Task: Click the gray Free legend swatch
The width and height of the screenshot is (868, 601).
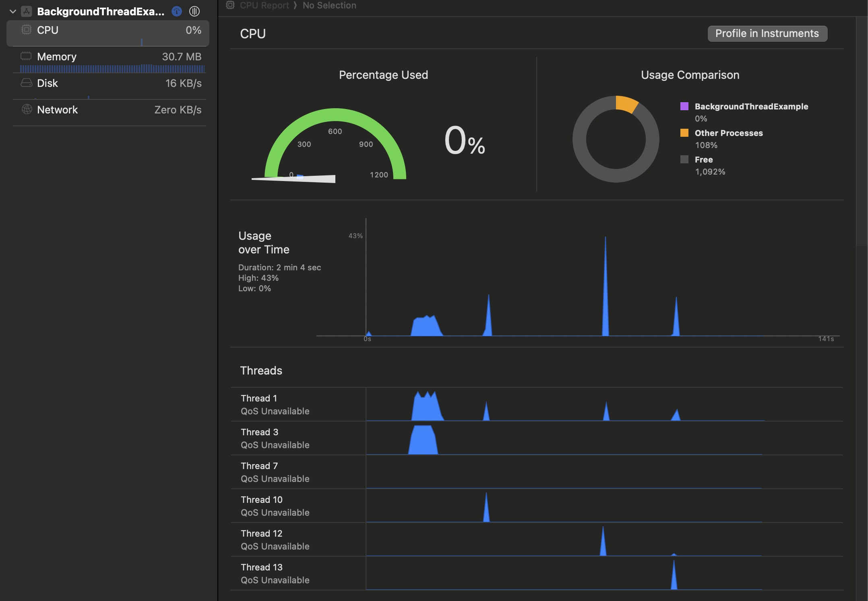Action: pyautogui.click(x=684, y=159)
